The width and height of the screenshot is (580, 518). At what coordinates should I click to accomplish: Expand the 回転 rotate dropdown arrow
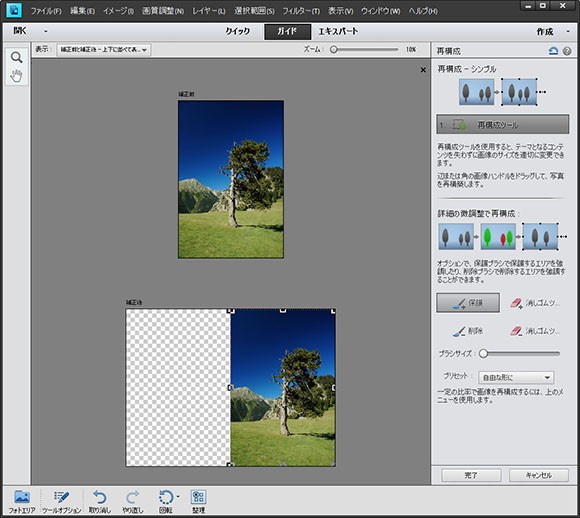coord(178,497)
